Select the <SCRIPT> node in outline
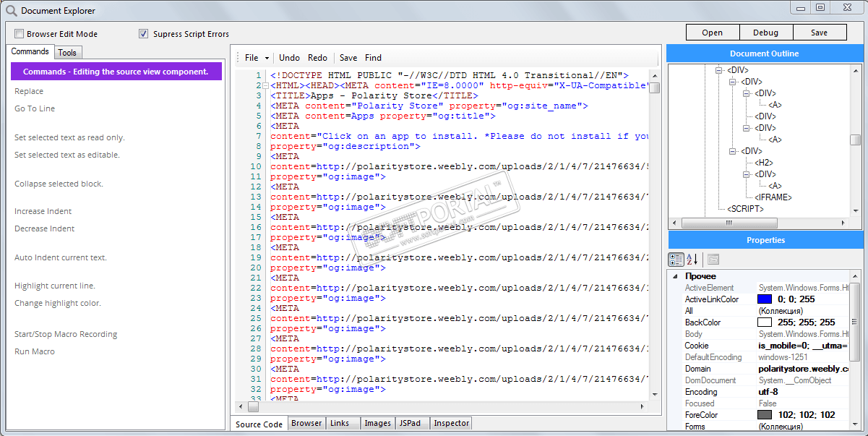The width and height of the screenshot is (868, 436). (x=746, y=209)
